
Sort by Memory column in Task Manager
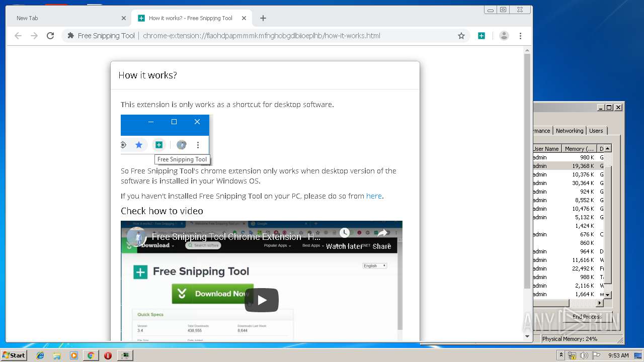click(x=579, y=149)
